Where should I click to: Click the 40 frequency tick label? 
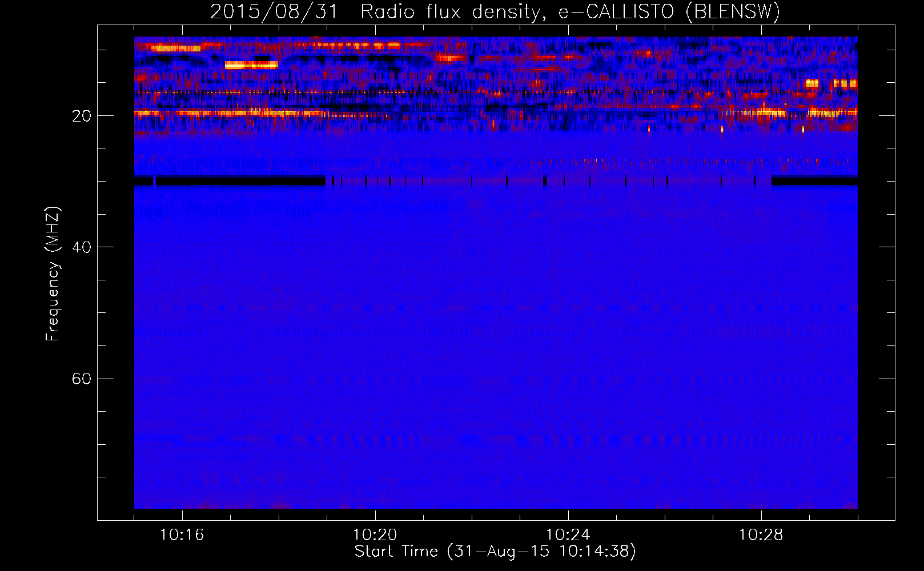[82, 247]
